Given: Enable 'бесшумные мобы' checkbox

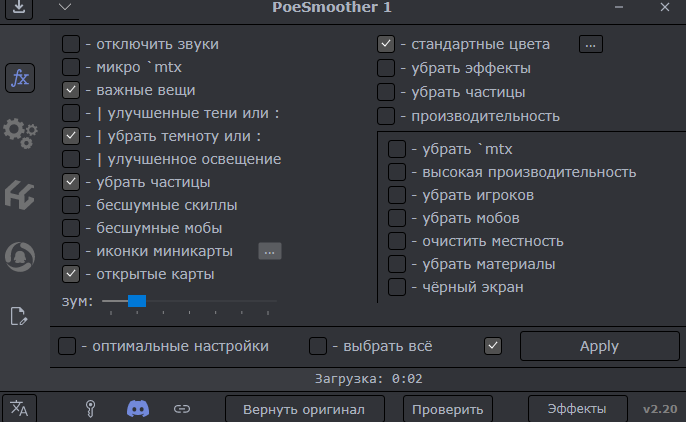Looking at the screenshot, I should [x=71, y=228].
